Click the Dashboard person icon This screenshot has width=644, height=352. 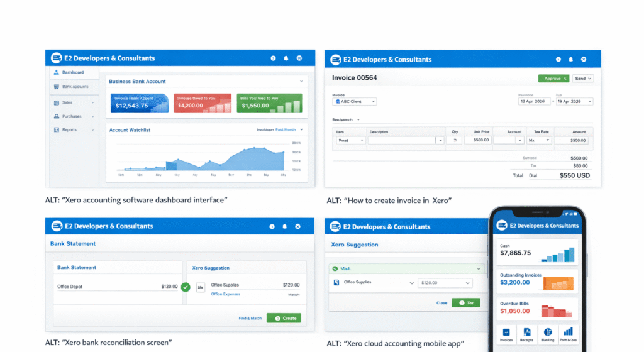56,72
